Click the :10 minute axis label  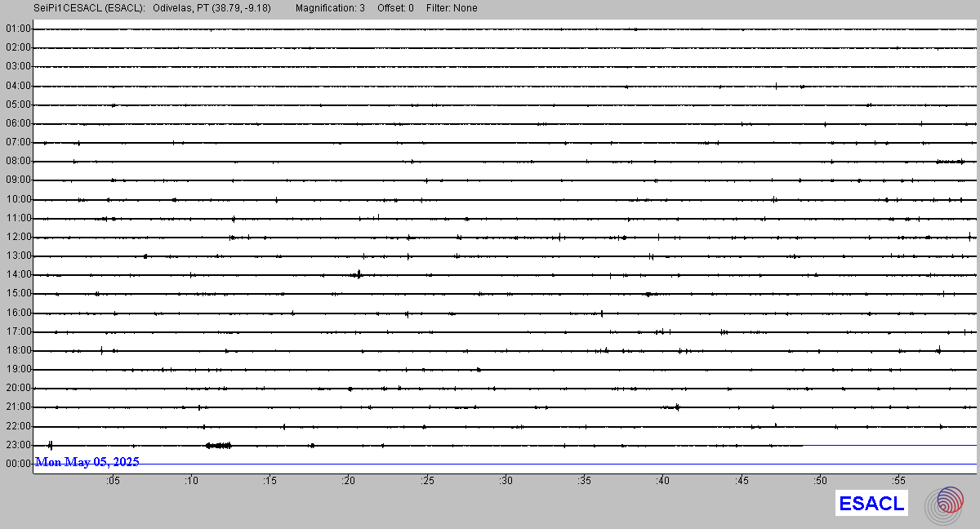pos(191,481)
